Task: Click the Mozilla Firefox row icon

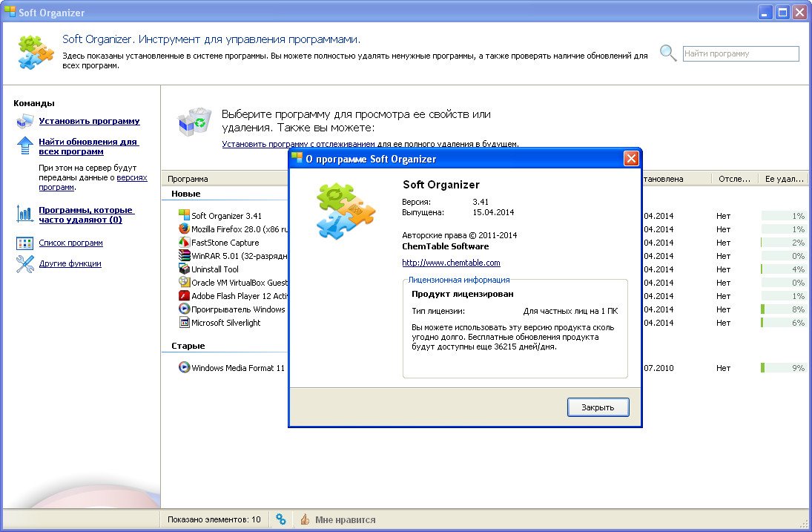Action: click(184, 229)
